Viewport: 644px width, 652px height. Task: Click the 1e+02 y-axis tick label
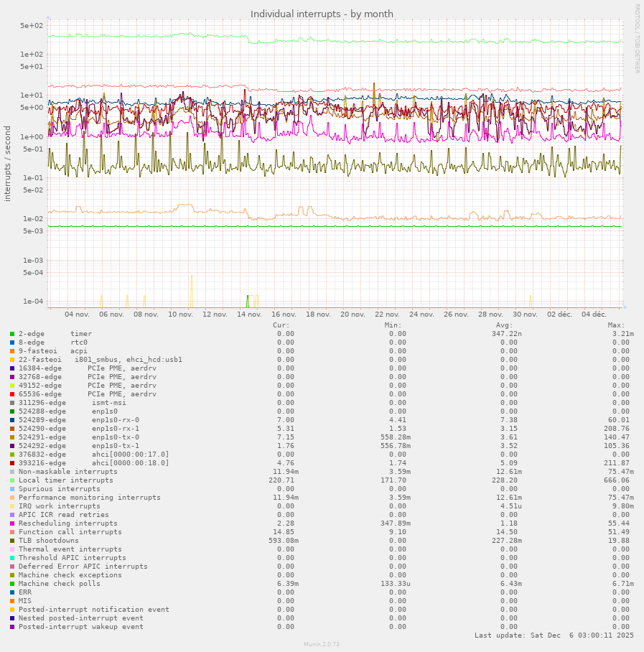pos(32,55)
